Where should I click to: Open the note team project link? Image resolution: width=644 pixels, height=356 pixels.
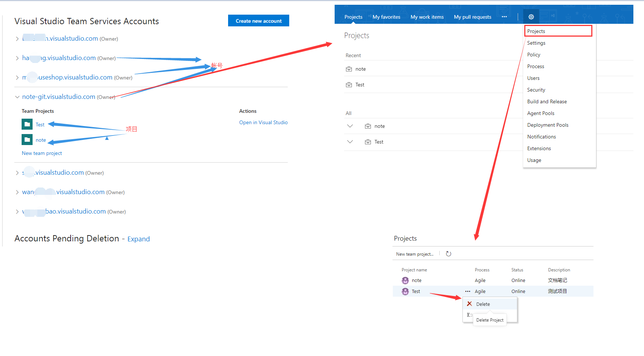[41, 140]
